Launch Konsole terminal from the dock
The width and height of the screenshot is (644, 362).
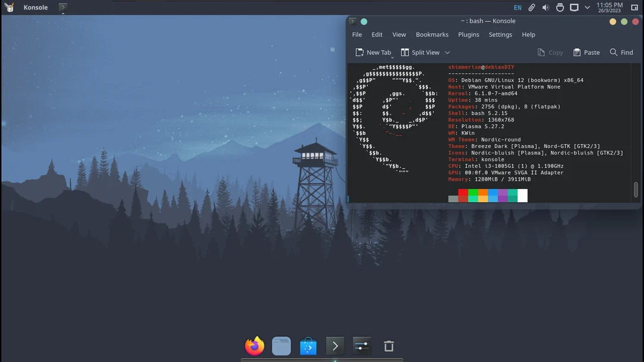335,345
